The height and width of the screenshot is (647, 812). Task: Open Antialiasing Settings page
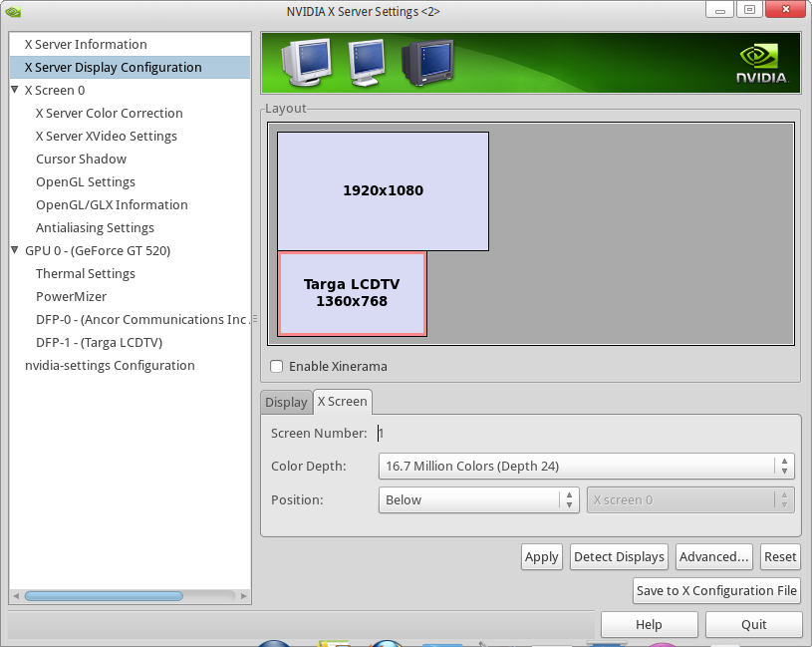click(95, 228)
